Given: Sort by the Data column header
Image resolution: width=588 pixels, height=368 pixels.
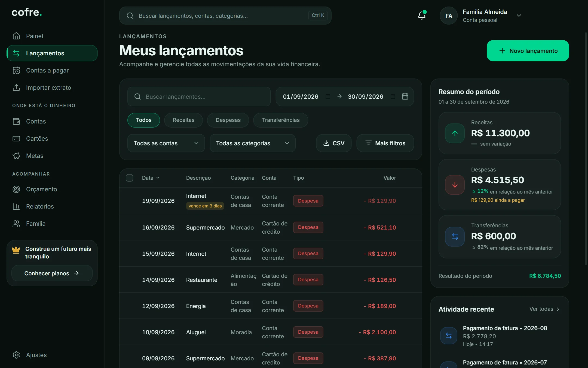Looking at the screenshot, I should pyautogui.click(x=151, y=178).
